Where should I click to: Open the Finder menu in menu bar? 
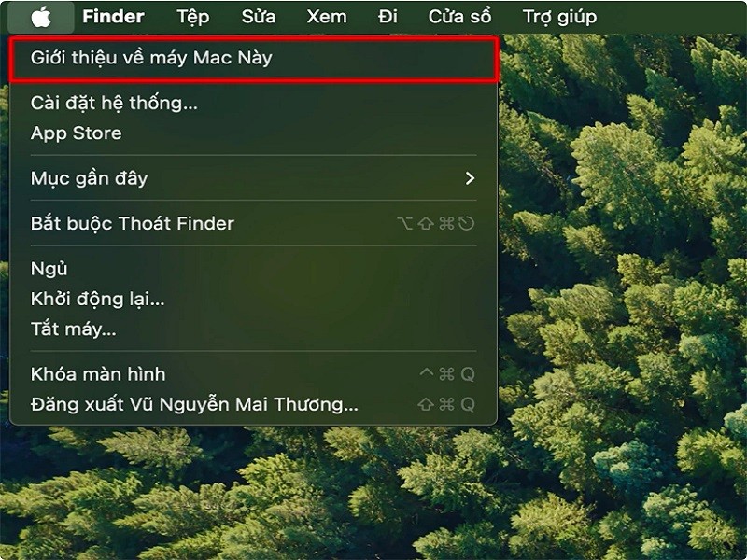[113, 17]
